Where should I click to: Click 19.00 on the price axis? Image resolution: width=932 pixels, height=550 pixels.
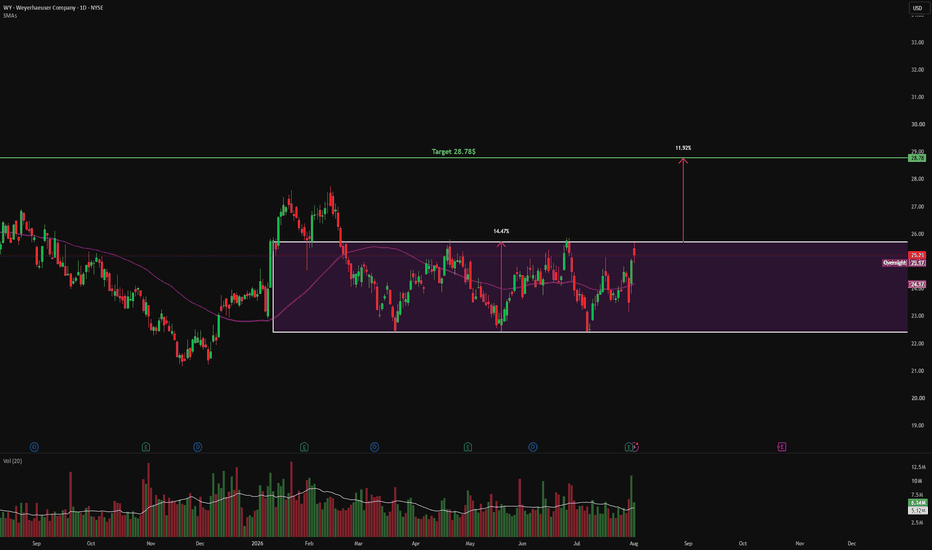pos(917,425)
